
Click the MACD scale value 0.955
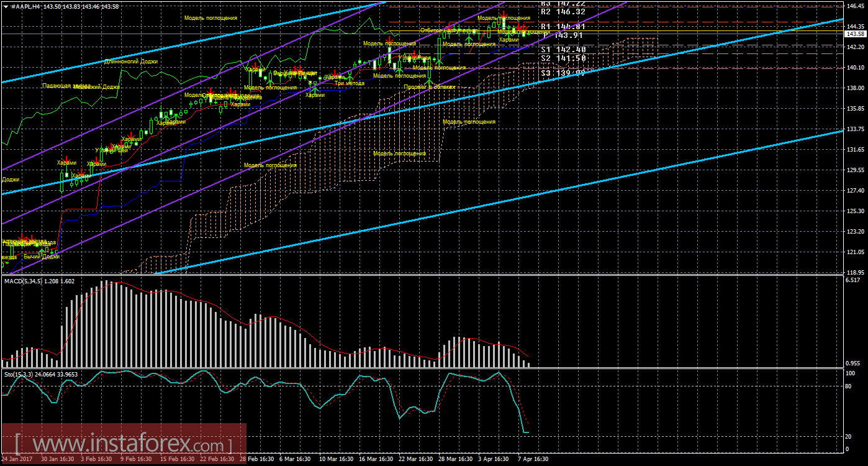click(x=853, y=363)
